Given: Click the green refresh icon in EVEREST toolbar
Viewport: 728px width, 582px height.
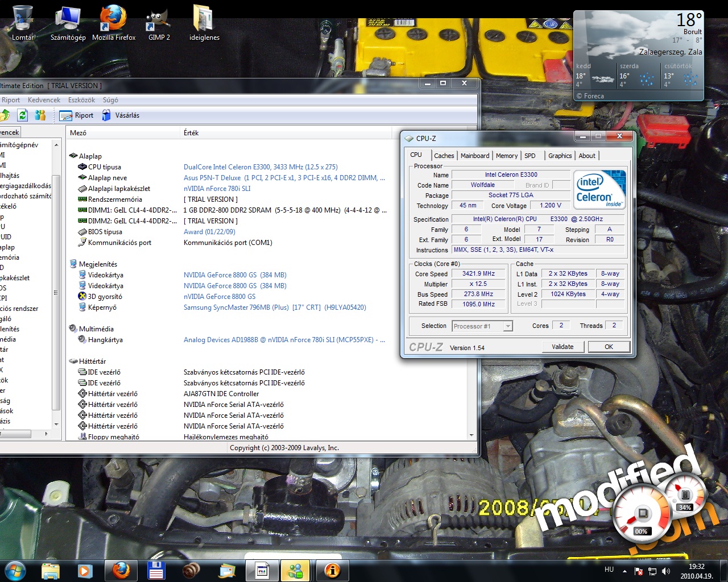Looking at the screenshot, I should click(x=23, y=115).
